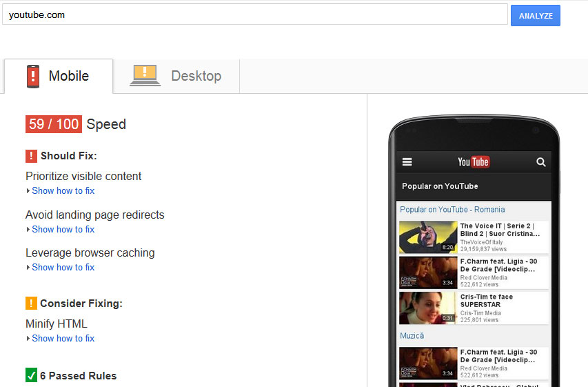Screen dimensions: 588x387
Task: Click the Minify HTML rule title
Action: [x=57, y=324]
